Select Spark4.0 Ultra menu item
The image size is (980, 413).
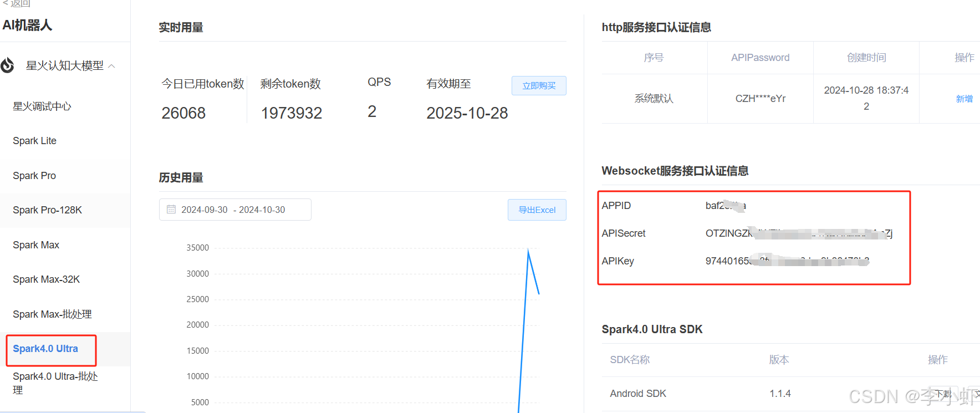tap(45, 349)
